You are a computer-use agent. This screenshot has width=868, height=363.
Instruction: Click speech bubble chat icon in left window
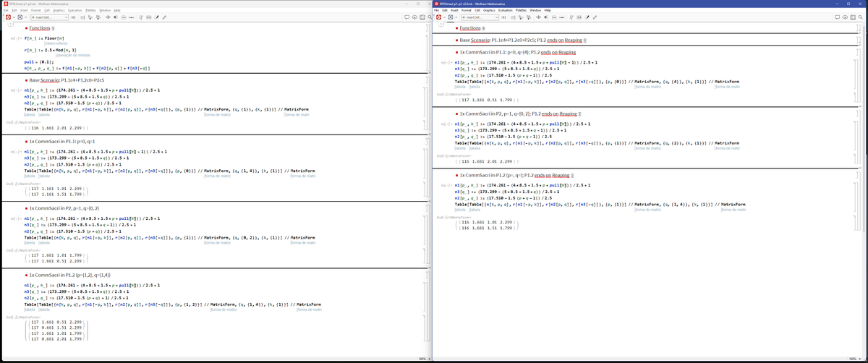[x=407, y=17]
